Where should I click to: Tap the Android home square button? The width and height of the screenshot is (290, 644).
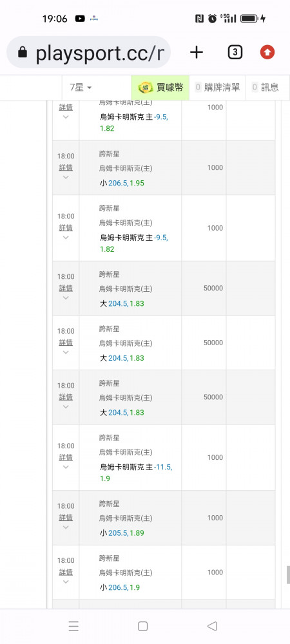coord(142,626)
